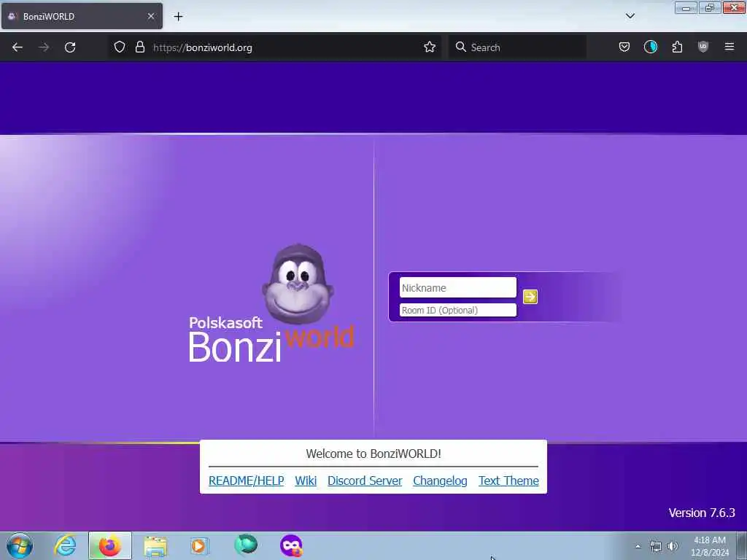Open Windows Explorer folder on taskbar
The width and height of the screenshot is (747, 560).
tap(155, 545)
